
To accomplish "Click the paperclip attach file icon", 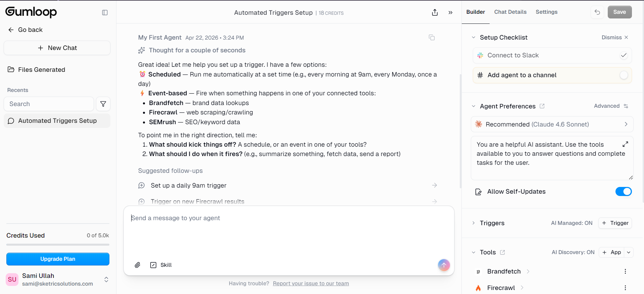I will pos(138,265).
